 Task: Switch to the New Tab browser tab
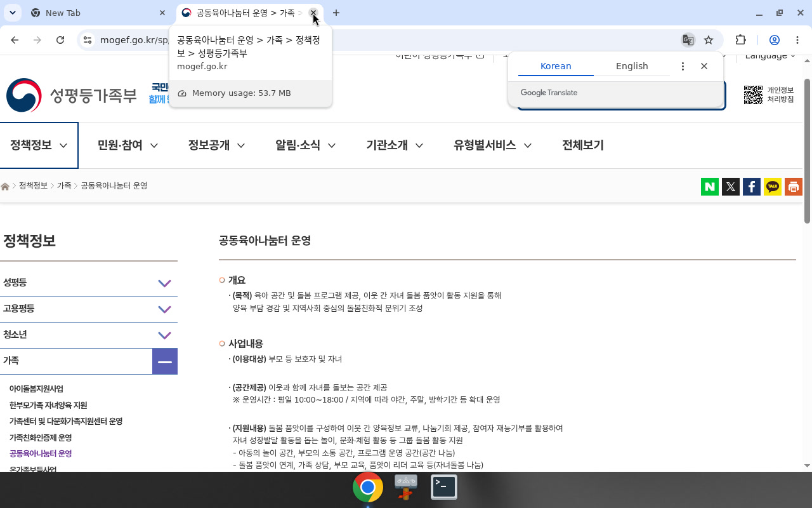point(98,13)
